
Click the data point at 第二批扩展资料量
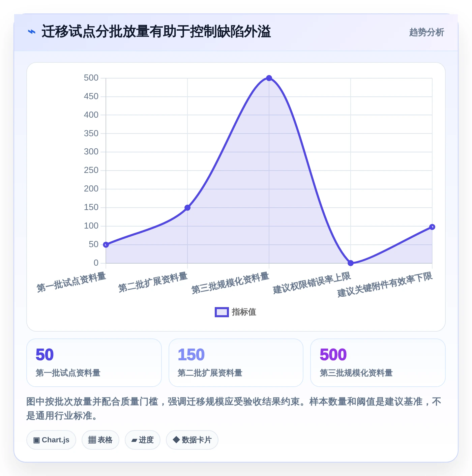(x=187, y=208)
